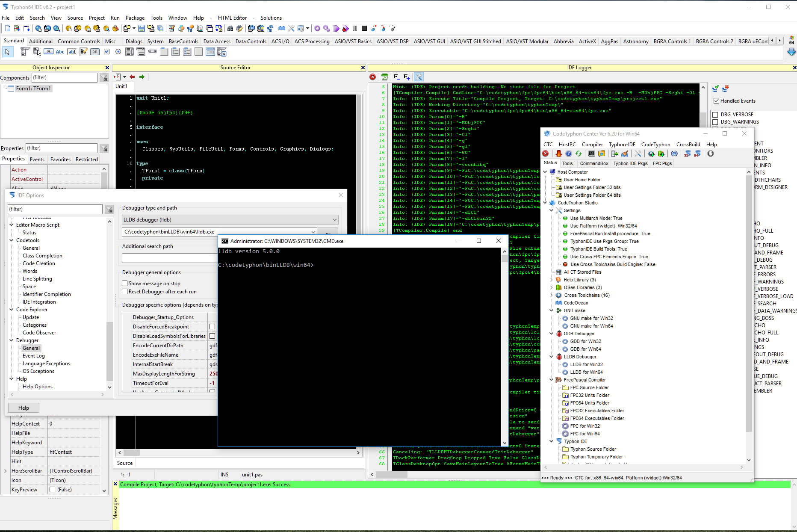Viewport: 797px width, 532px height.
Task: Select Event Log in IDE Options tree
Action: click(x=33, y=356)
